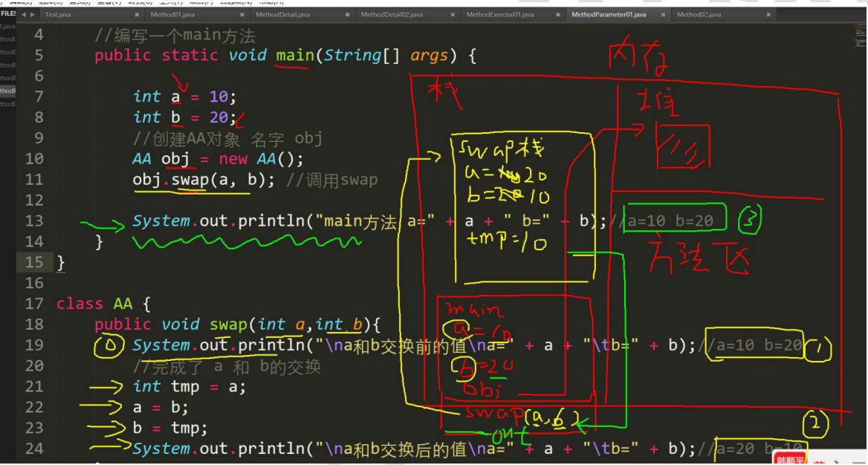Click the FILES panel header label
This screenshot has width=868, height=465.
click(10, 13)
